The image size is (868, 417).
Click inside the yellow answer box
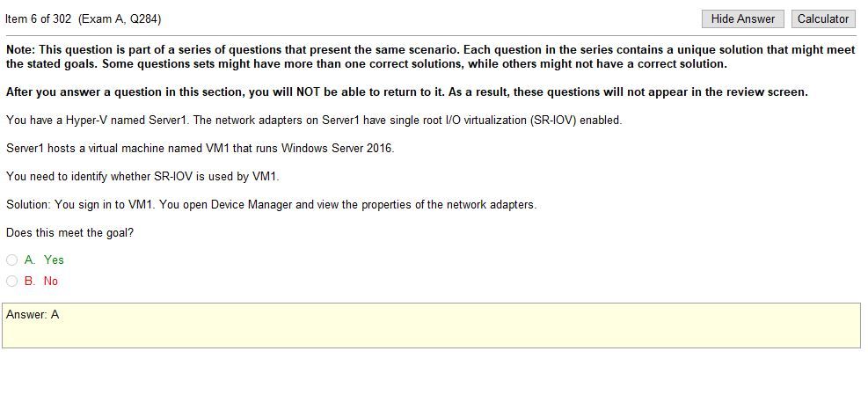tap(431, 326)
